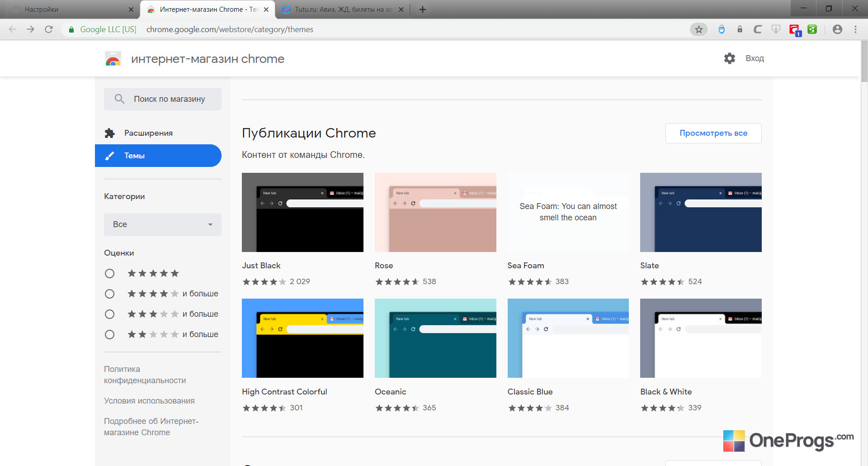
Task: Focus the Поиск по магазину search field
Action: click(163, 99)
